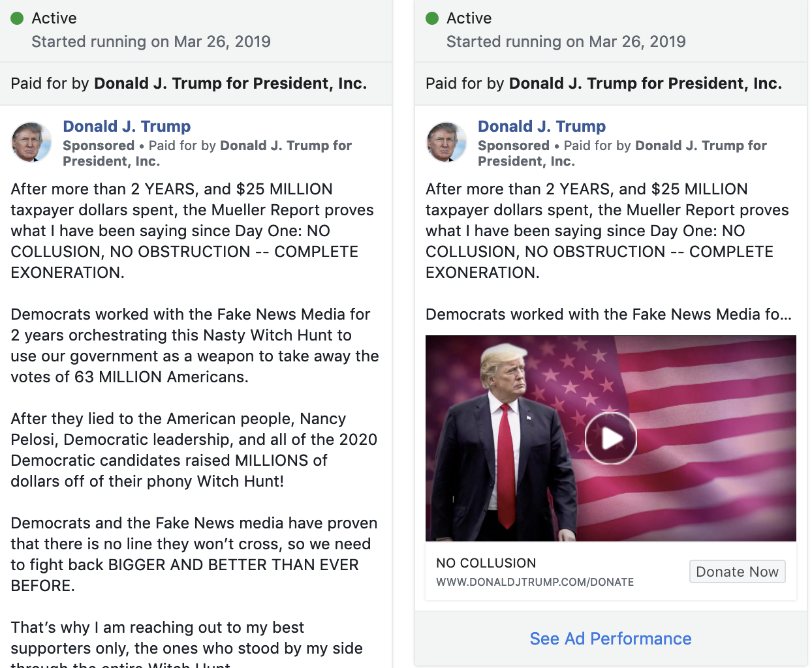Click the profile avatar in the first ad card
The height and width of the screenshot is (668, 812).
tap(31, 142)
